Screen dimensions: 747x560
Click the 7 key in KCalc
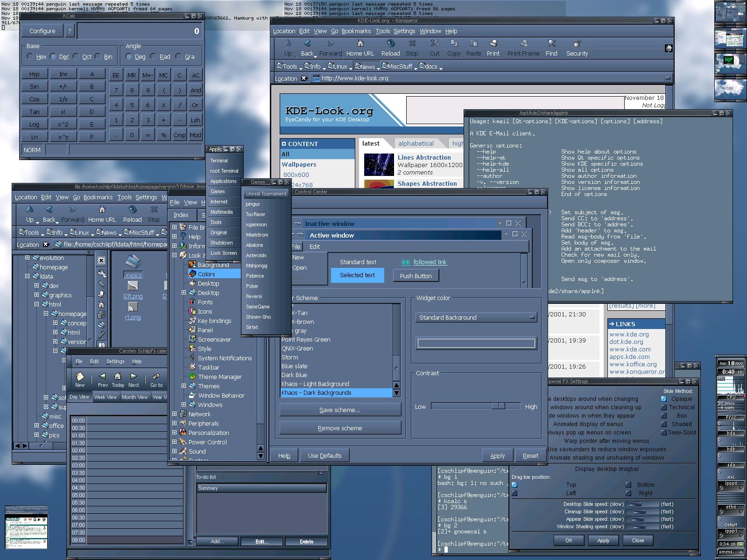click(116, 90)
